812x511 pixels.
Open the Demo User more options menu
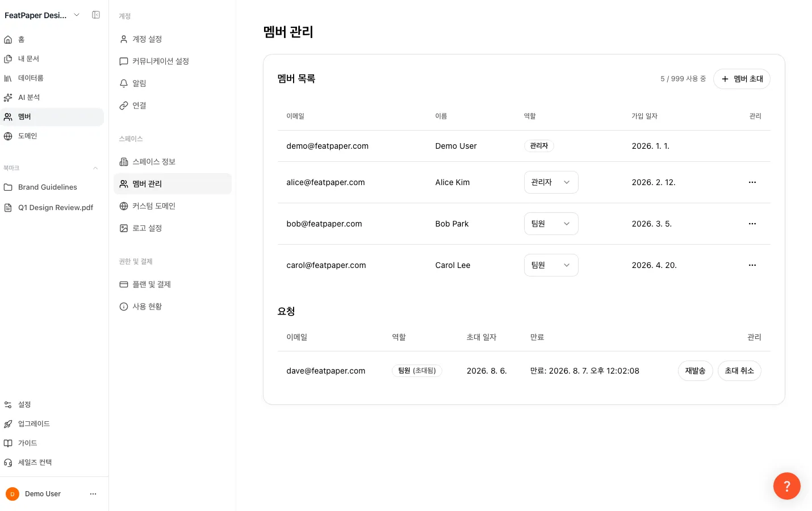(x=93, y=494)
